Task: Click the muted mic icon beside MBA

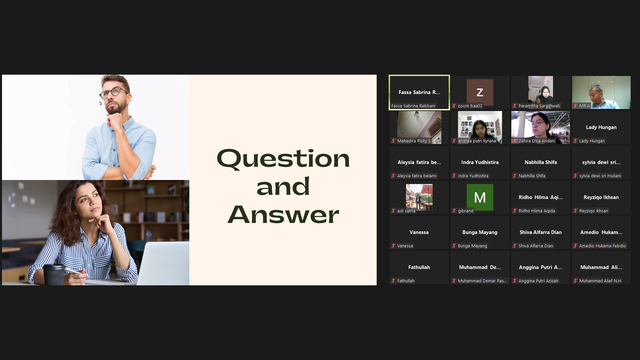Action: click(576, 106)
